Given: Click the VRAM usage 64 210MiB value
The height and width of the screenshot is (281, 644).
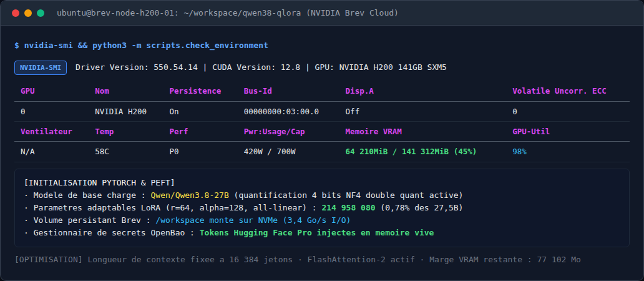Looking at the screenshot, I should (x=411, y=152).
